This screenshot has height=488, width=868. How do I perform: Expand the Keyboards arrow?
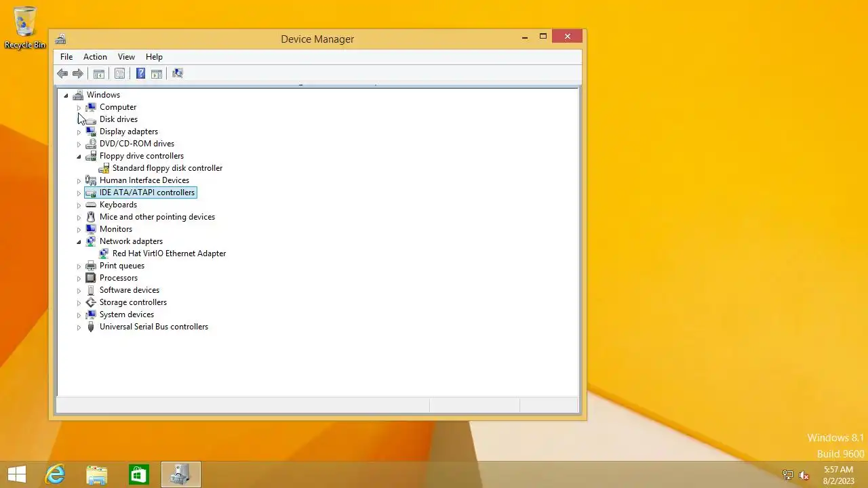(x=79, y=205)
